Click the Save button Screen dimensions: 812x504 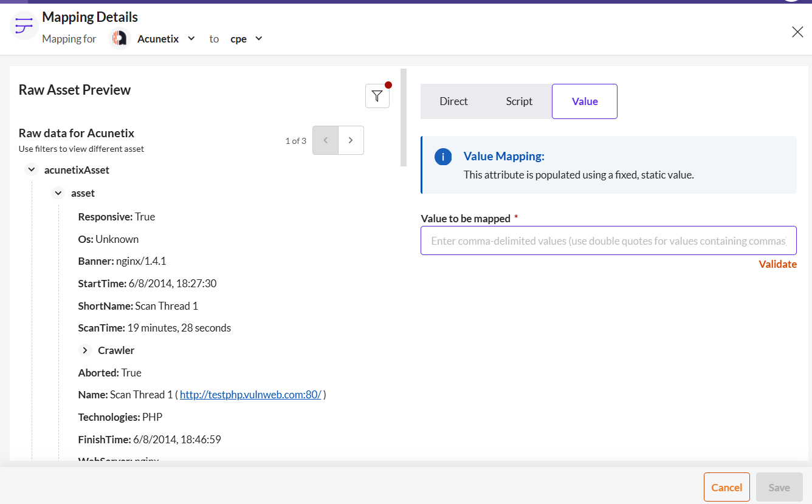point(779,487)
